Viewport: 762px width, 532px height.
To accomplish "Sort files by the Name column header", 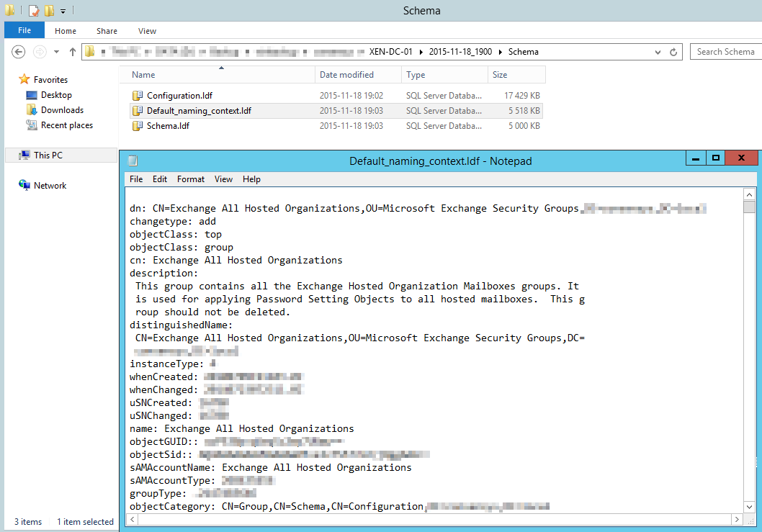I will point(218,74).
